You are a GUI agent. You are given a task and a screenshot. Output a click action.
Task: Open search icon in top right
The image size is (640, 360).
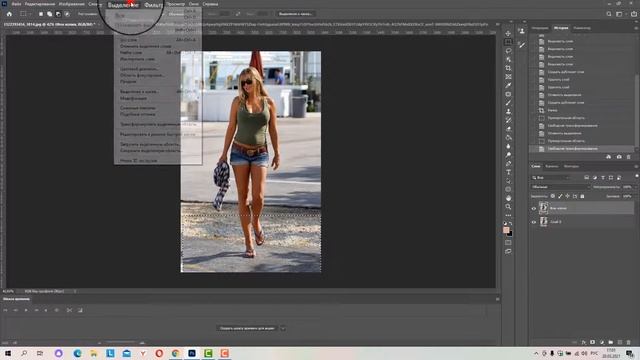coord(609,14)
